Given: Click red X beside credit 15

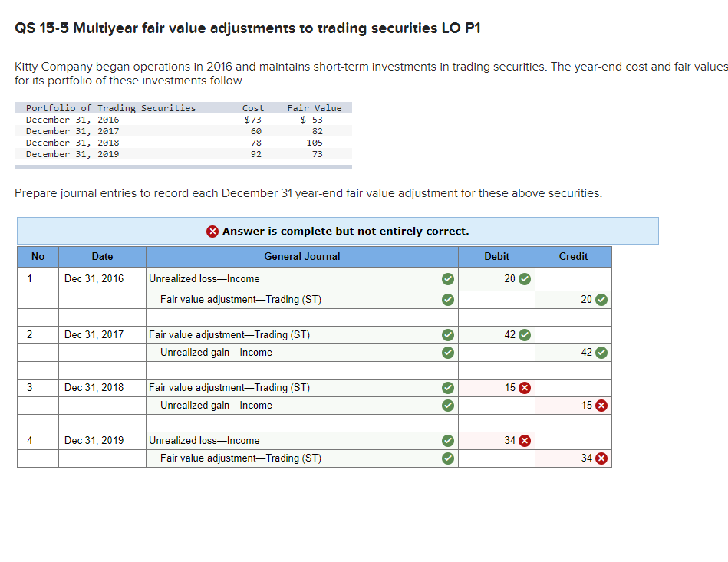Looking at the screenshot, I should 601,406.
